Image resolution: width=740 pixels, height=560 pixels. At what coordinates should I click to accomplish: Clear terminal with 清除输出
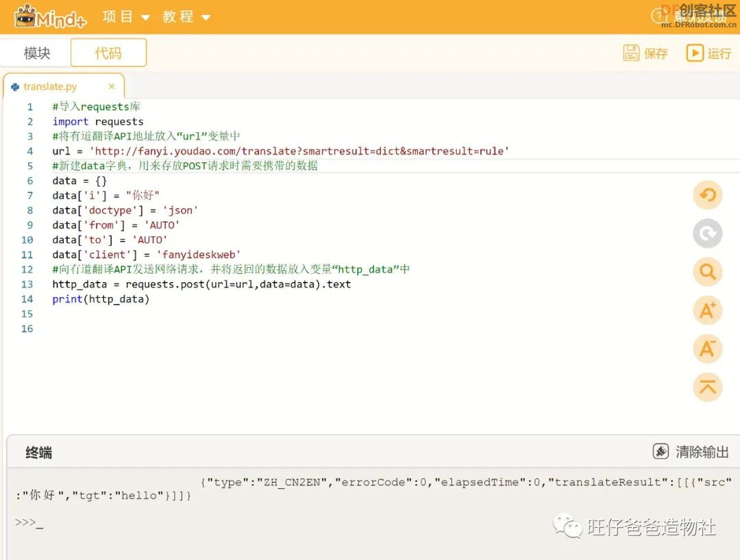691,452
